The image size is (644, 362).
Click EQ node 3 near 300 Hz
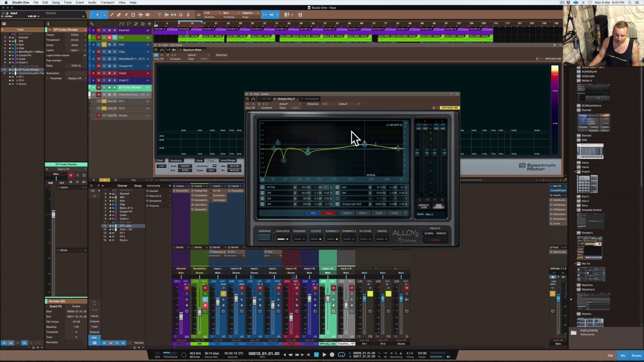(307, 151)
